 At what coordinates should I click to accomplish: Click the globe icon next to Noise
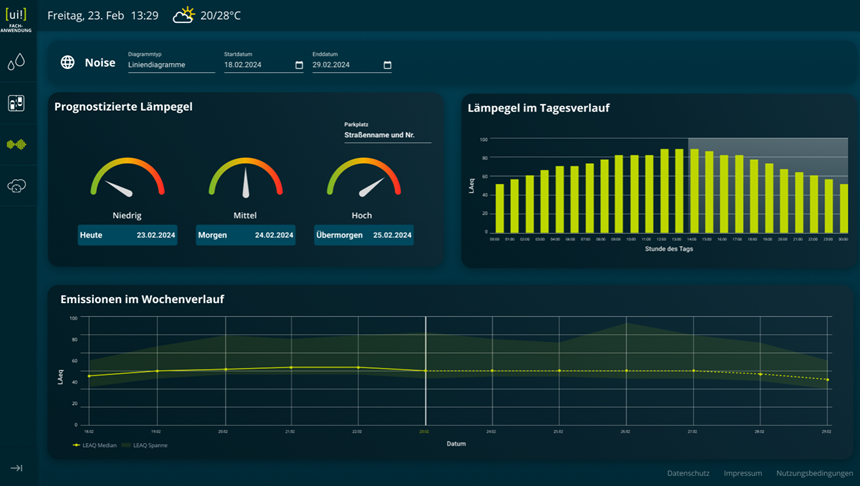pos(68,62)
